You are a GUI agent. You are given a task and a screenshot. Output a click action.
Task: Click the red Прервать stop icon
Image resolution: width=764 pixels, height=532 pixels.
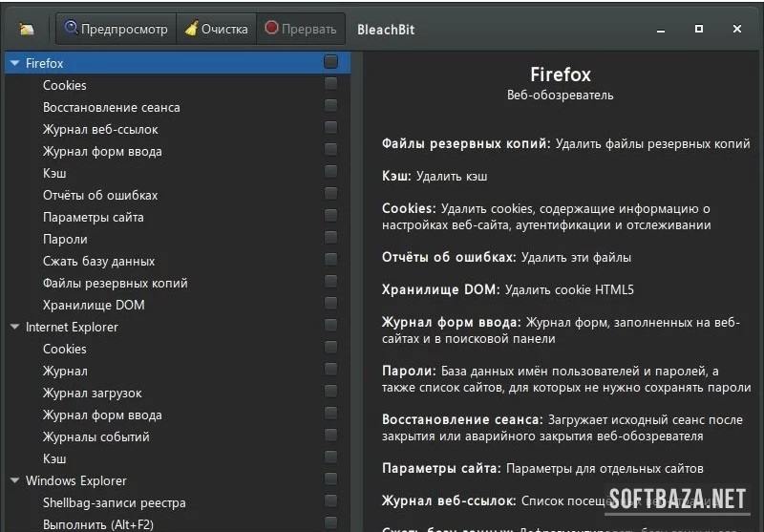pos(272,29)
